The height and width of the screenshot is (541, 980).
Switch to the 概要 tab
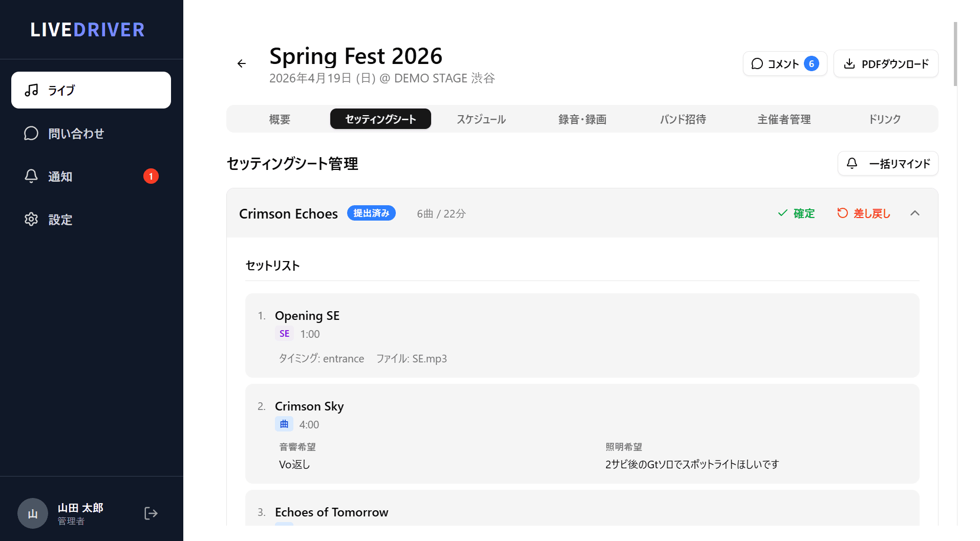pos(280,119)
